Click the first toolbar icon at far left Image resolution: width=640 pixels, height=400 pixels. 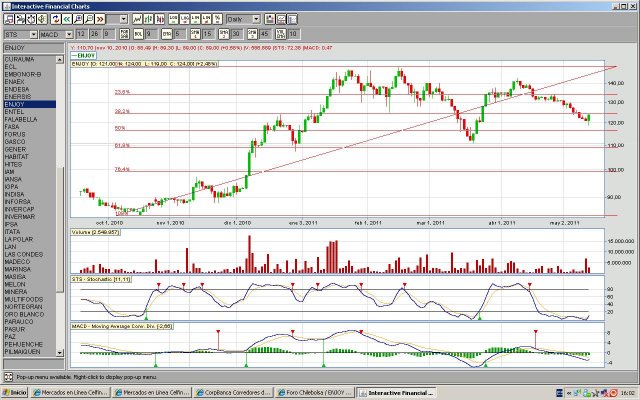tap(9, 19)
